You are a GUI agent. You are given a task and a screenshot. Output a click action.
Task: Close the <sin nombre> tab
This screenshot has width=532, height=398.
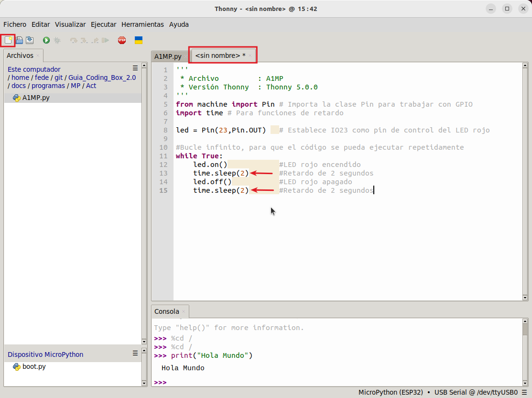(x=250, y=55)
